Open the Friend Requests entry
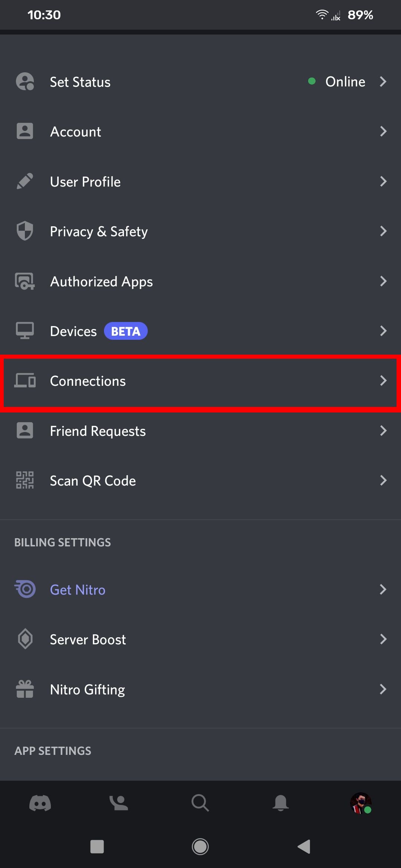Screen dimensions: 401x868 tap(98, 431)
